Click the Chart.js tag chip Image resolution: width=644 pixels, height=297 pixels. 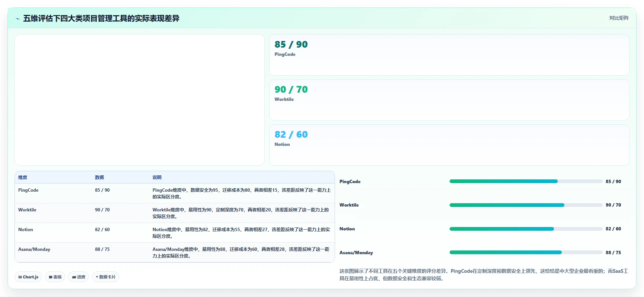pyautogui.click(x=28, y=277)
